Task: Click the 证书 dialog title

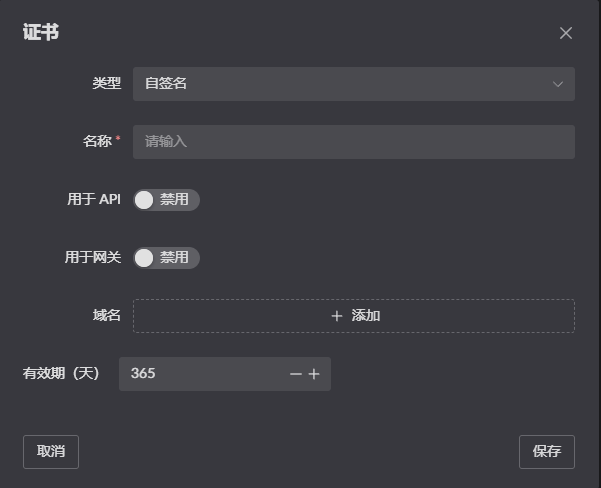Action: click(x=41, y=32)
